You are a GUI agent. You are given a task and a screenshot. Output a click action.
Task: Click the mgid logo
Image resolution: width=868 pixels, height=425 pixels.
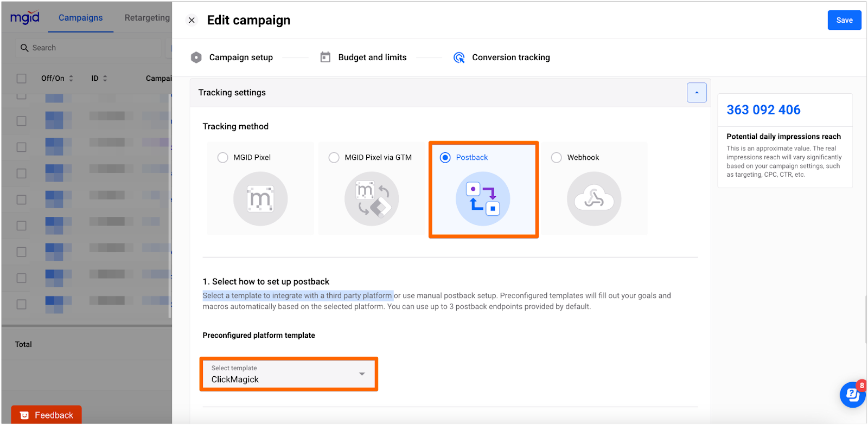[25, 18]
